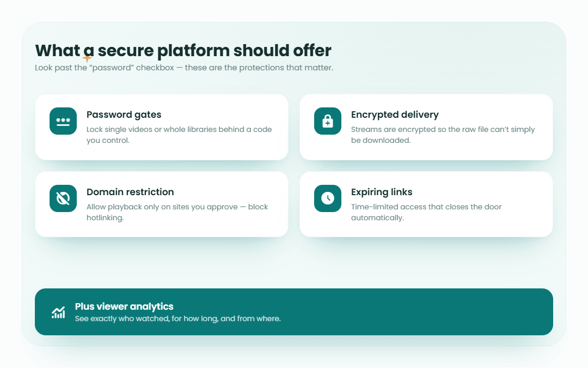Image resolution: width=588 pixels, height=368 pixels.
Task: Click the 'See exactly who watched' text
Action: click(x=177, y=318)
